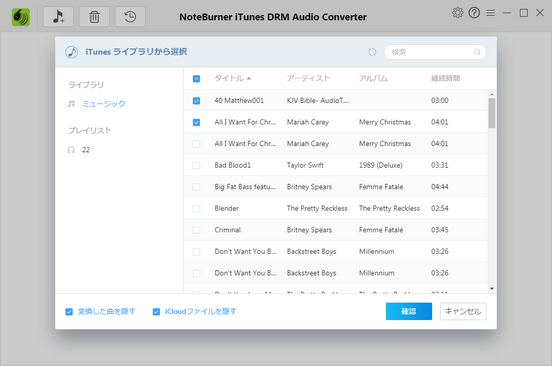Click the music note icon beside ミュージック

pos(71,103)
